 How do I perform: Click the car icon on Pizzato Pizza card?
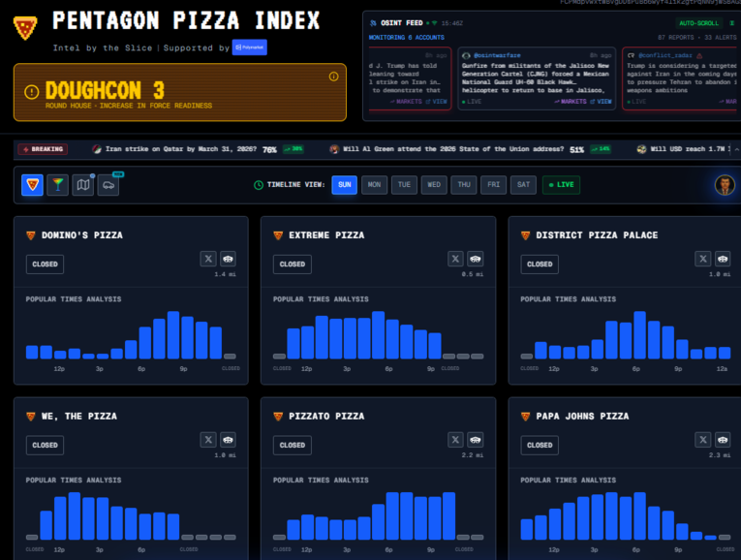point(476,440)
